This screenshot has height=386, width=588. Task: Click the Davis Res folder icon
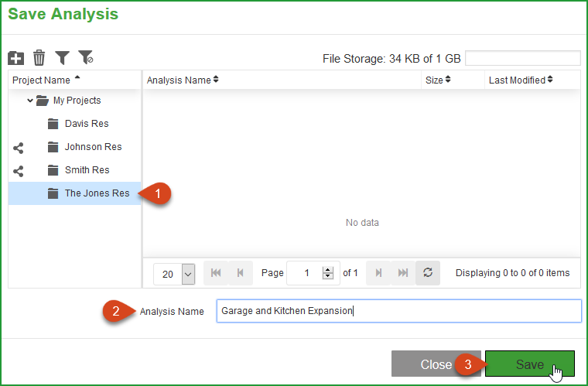pyautogui.click(x=53, y=124)
